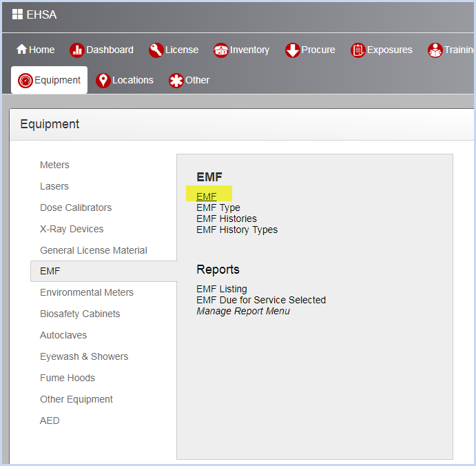Select Fume Hoods category

pos(68,378)
